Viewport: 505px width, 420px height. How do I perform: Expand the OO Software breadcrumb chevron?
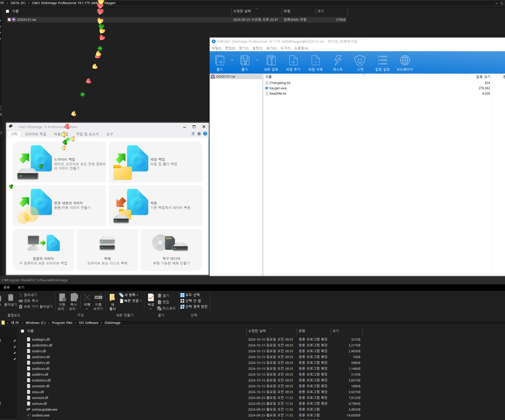click(101, 323)
